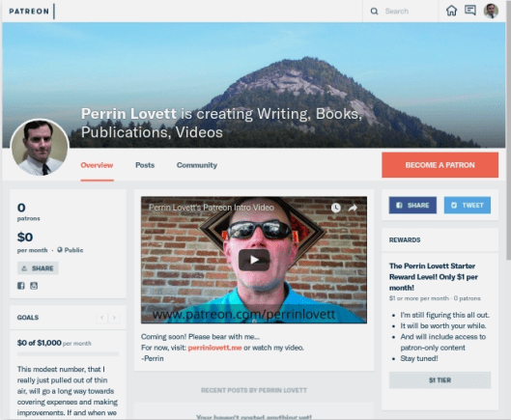Image resolution: width=511 pixels, height=420 pixels.
Task: Click the search magnifier icon
Action: (x=374, y=12)
